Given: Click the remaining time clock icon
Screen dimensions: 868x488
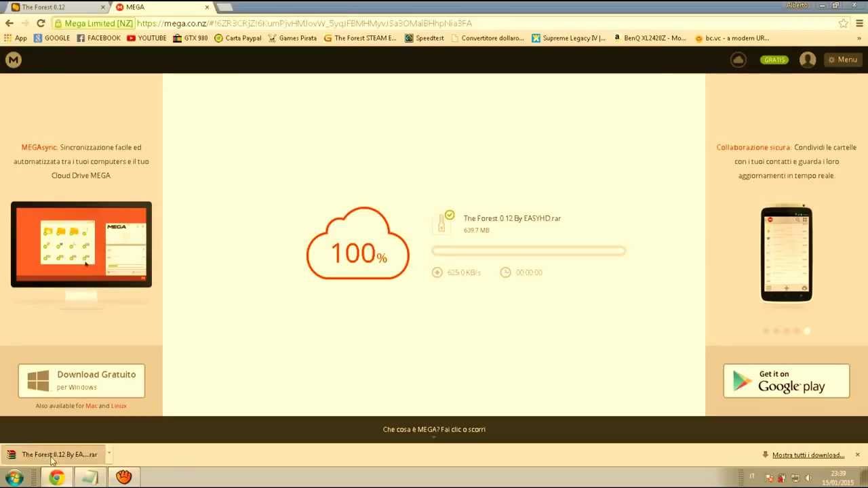Looking at the screenshot, I should pos(505,272).
